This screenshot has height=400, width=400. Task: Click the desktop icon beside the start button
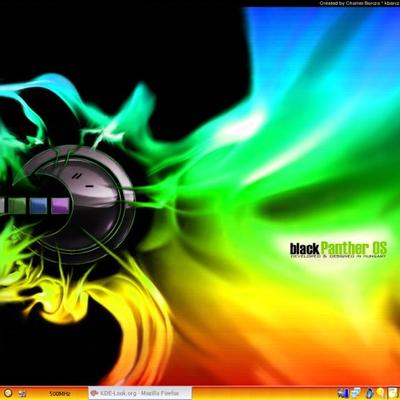click(23, 393)
